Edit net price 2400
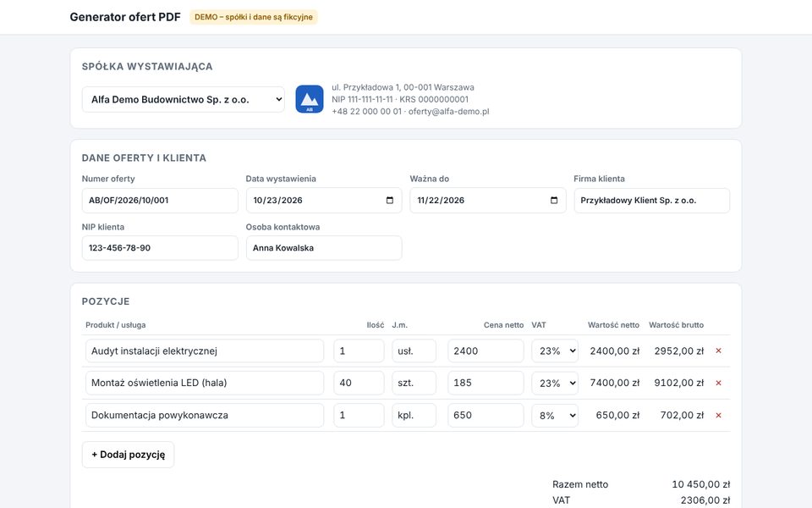The image size is (812, 508). [x=486, y=351]
